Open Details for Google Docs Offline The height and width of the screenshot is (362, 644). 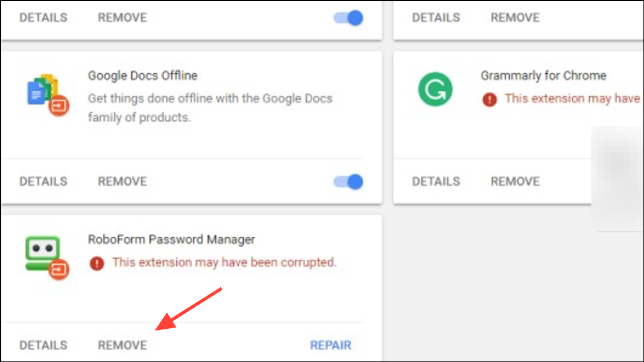(x=43, y=182)
